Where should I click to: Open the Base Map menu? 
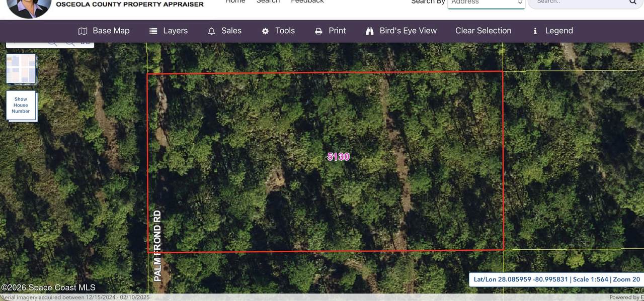click(104, 31)
